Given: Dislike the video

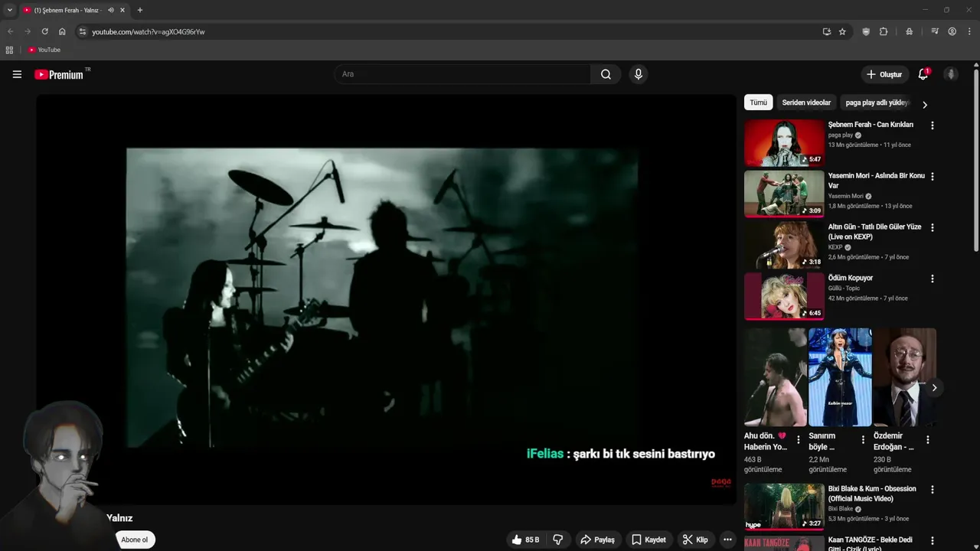Looking at the screenshot, I should pos(558,540).
